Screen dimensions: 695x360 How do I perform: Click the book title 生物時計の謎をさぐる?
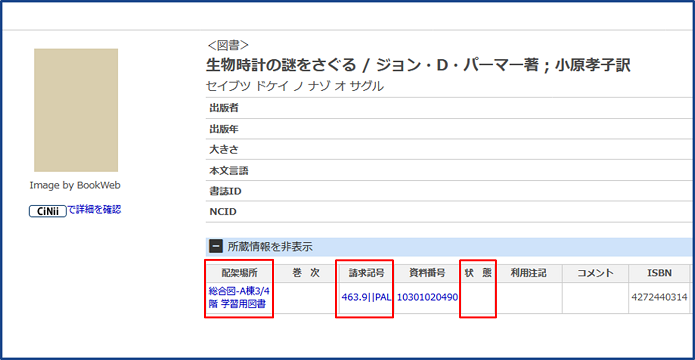[281, 65]
